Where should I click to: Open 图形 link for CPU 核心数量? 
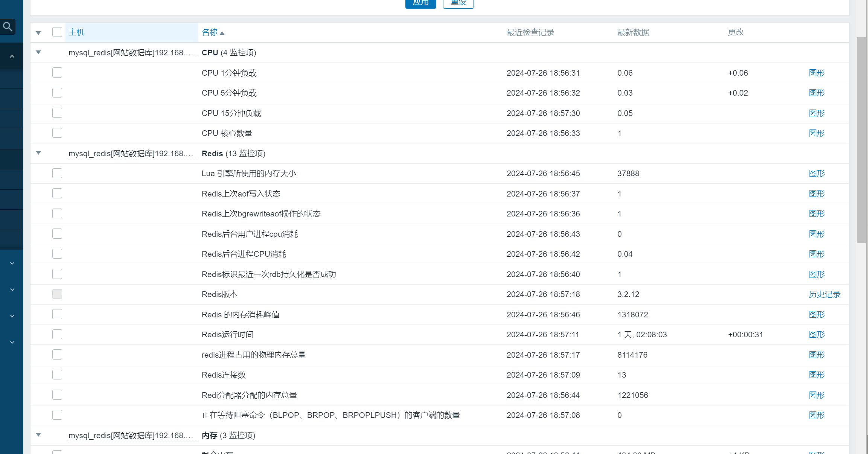(x=816, y=133)
